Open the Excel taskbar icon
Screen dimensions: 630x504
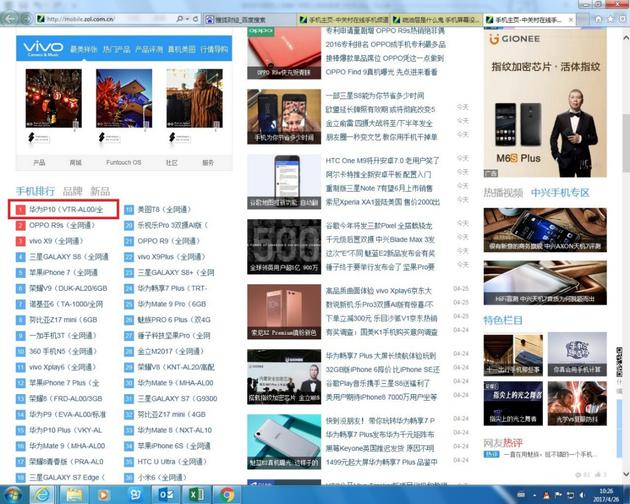tap(196, 494)
